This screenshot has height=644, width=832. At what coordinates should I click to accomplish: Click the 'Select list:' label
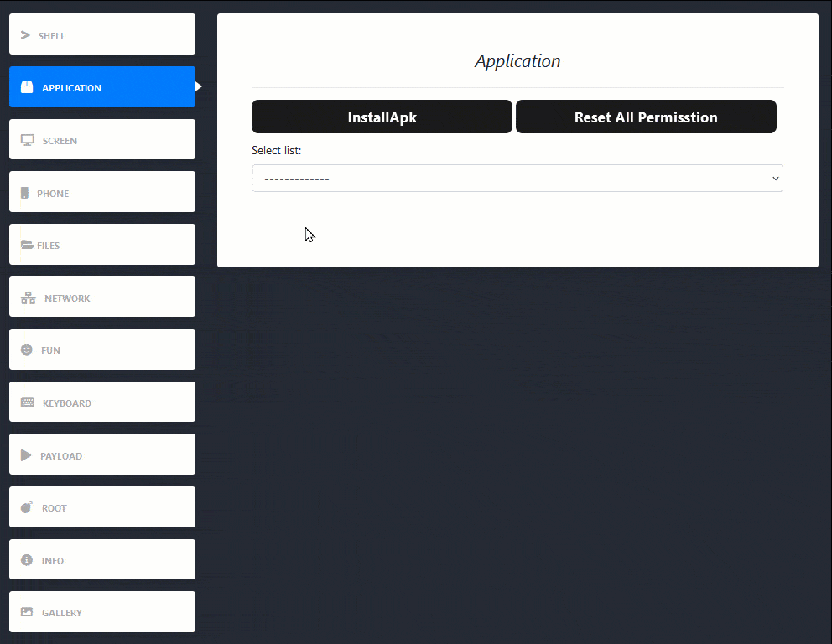click(x=277, y=150)
